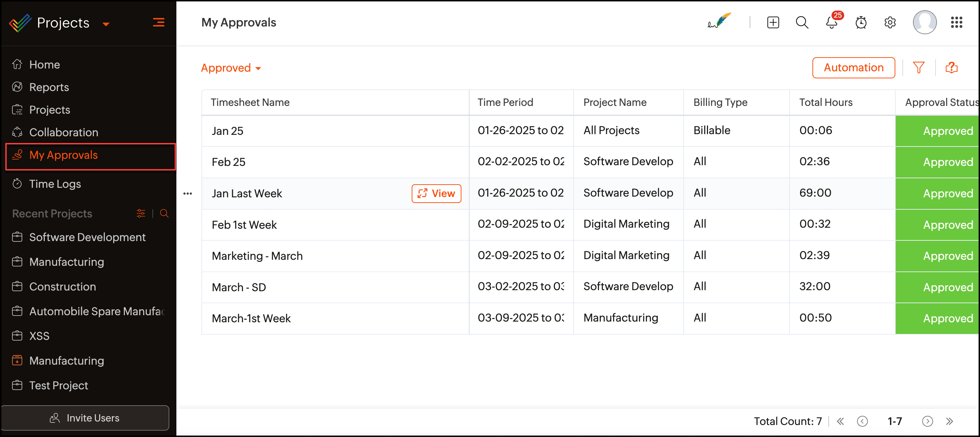
Task: Click the notifications bell icon
Action: coord(831,23)
